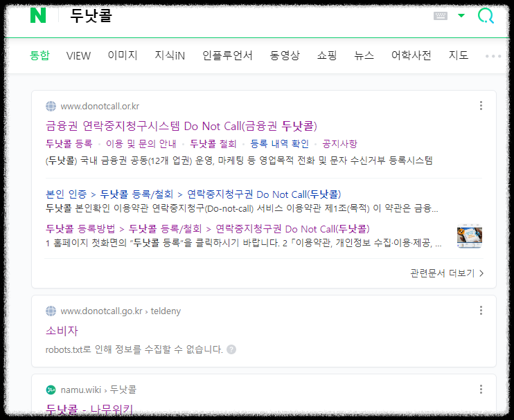Open 두낫콜 등록방법 > 두낫콜 등록/철회 link
The image size is (514, 420).
[208, 229]
